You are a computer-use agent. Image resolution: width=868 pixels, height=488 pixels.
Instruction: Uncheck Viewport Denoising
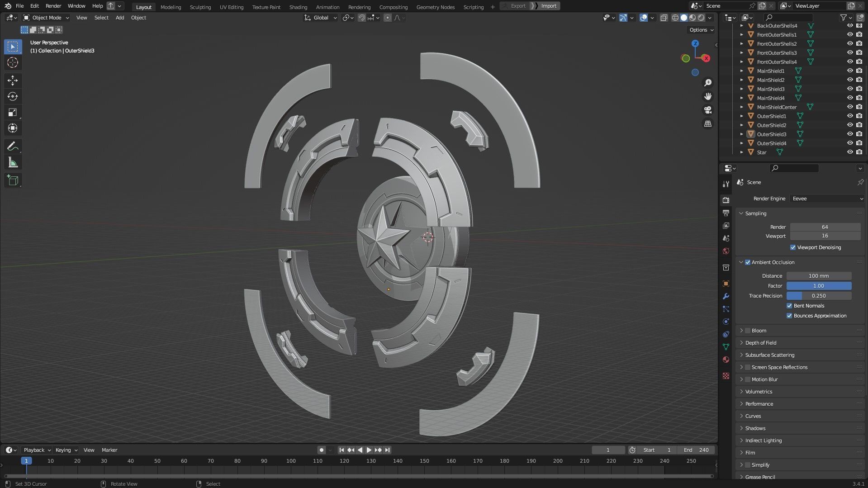(792, 247)
